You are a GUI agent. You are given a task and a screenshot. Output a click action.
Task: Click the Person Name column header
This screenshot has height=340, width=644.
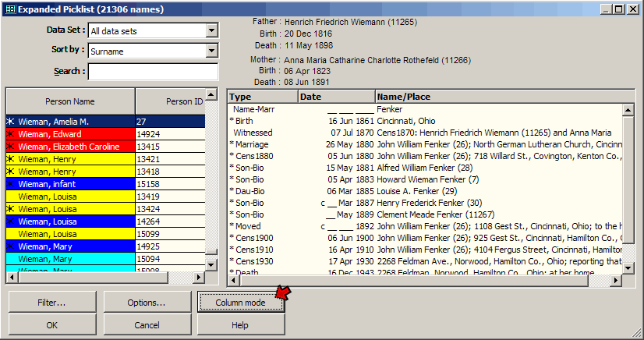[70, 101]
